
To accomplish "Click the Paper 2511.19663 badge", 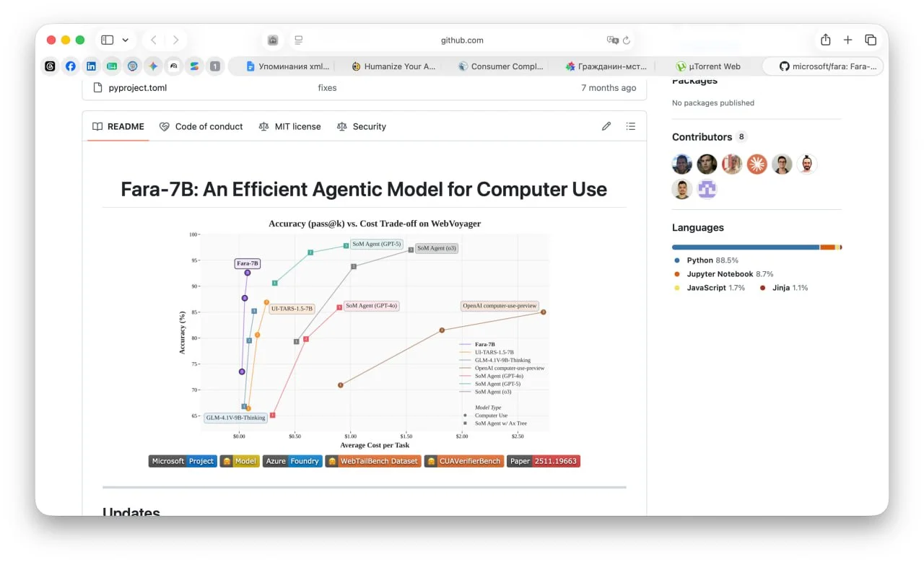I will 544,461.
